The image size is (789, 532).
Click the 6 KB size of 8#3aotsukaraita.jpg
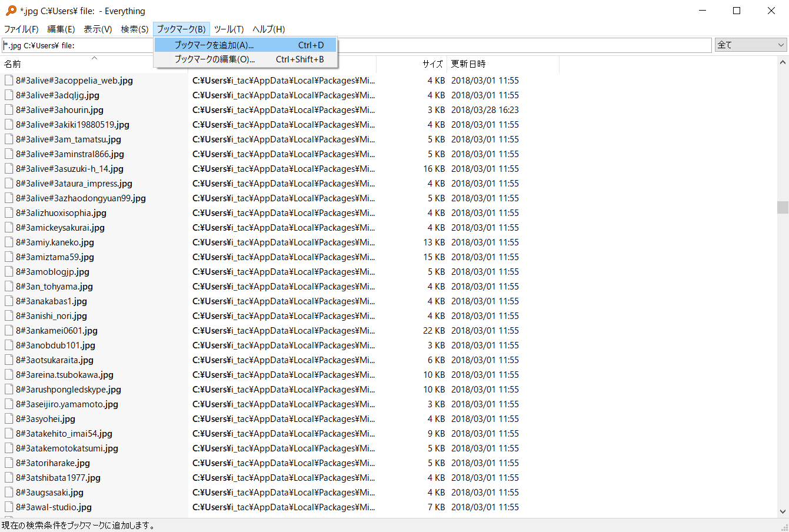(437, 360)
